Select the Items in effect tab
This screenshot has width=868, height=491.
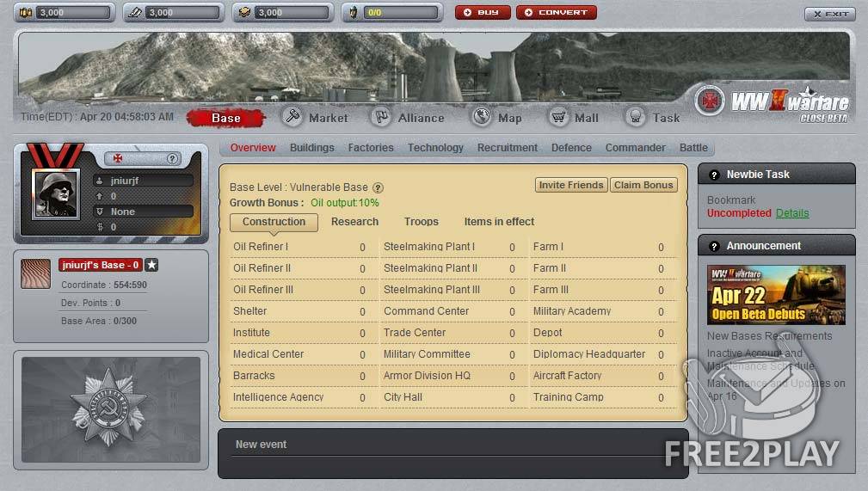[x=499, y=222]
